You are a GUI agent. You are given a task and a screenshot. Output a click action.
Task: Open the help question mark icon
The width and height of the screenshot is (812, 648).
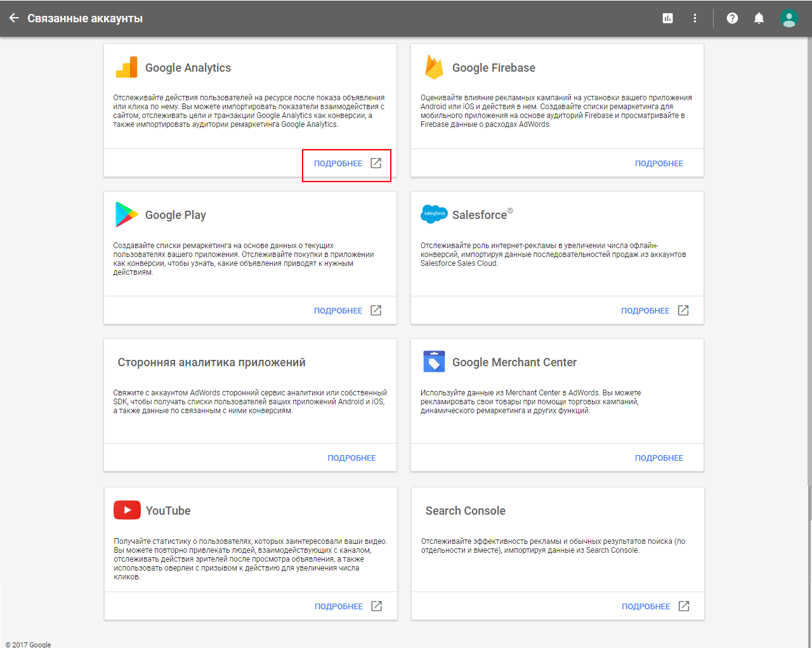732,18
